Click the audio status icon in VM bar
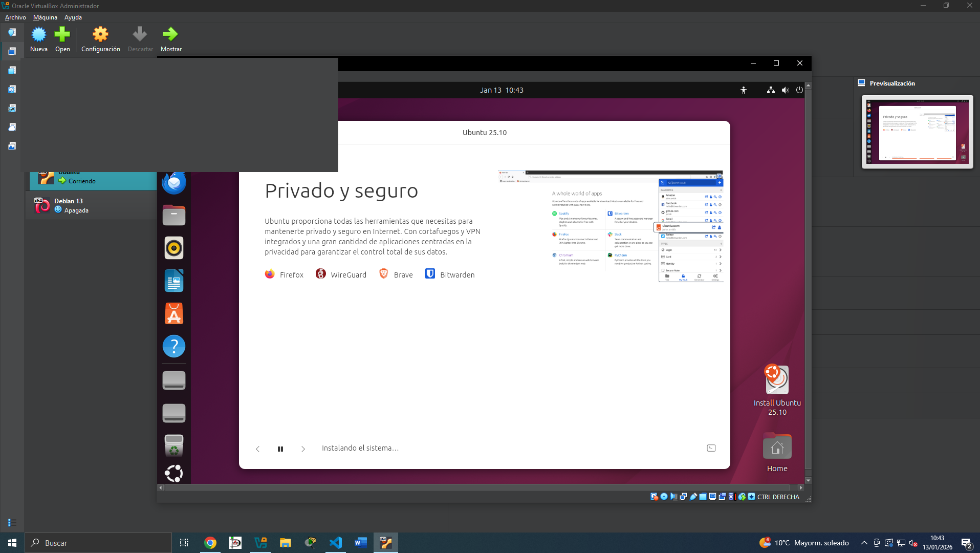Screen dimensions: 980x553 [673, 497]
